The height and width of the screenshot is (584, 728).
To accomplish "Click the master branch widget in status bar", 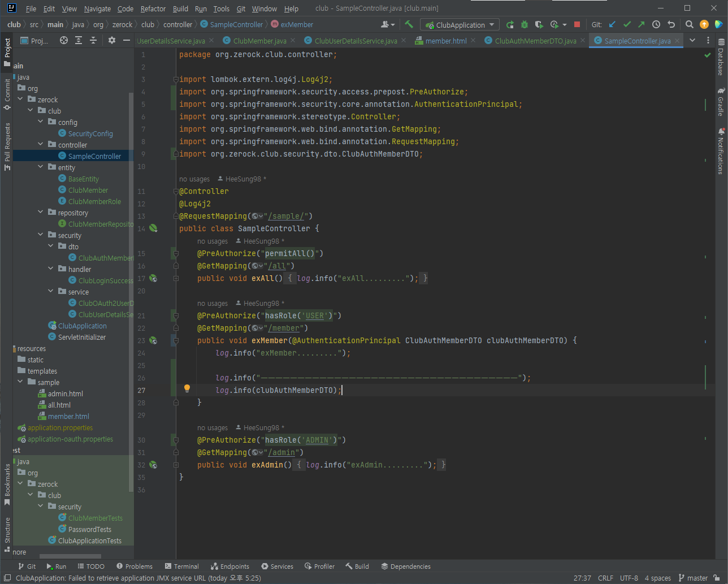I will click(694, 578).
